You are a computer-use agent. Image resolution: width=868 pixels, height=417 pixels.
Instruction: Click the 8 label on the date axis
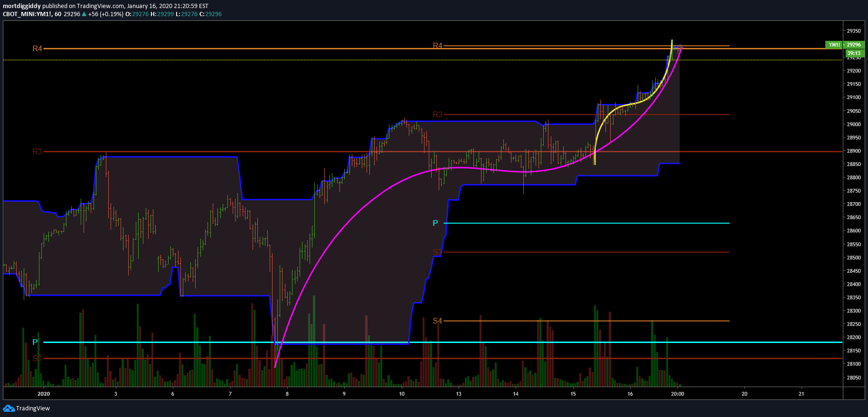287,394
